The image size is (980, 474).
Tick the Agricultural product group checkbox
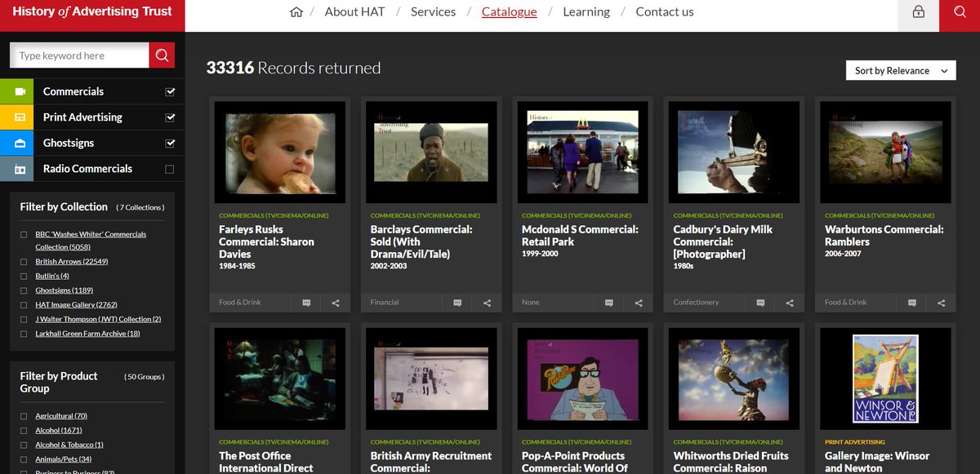pyautogui.click(x=24, y=416)
